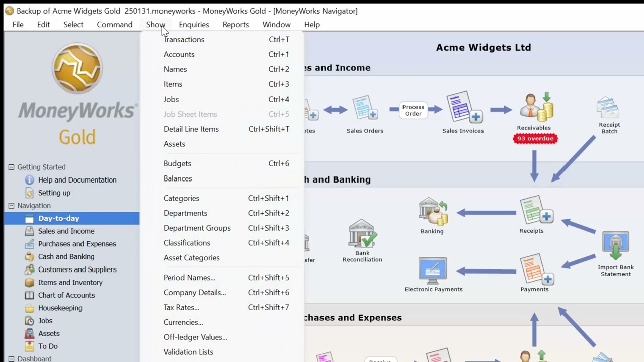Viewport: 644px width, 362px height.
Task: Open the Sales Orders icon
Action: point(365,108)
